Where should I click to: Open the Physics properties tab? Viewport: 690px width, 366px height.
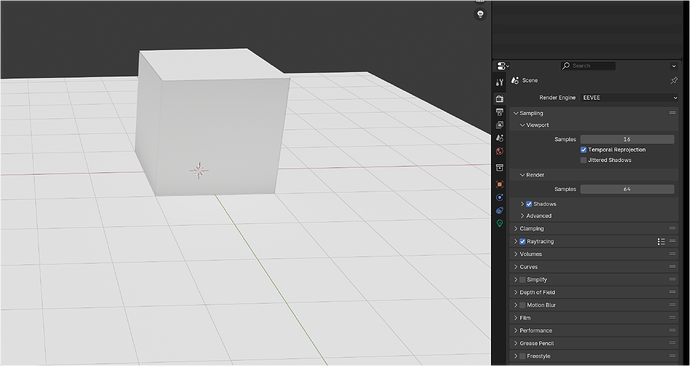click(499, 198)
